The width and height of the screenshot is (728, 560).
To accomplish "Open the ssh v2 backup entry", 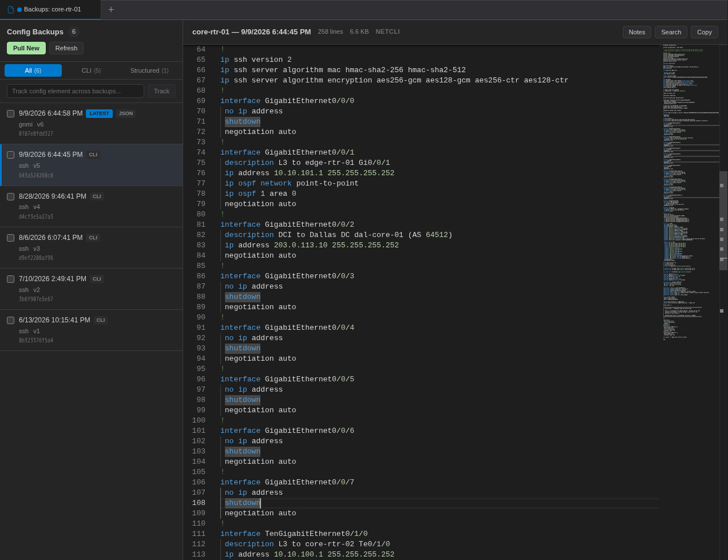I will pos(92,289).
